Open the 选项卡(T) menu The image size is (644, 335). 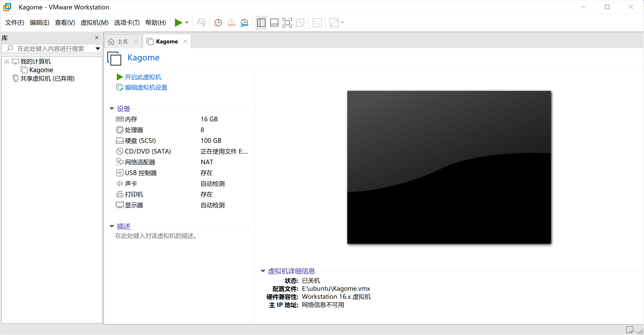tap(127, 23)
